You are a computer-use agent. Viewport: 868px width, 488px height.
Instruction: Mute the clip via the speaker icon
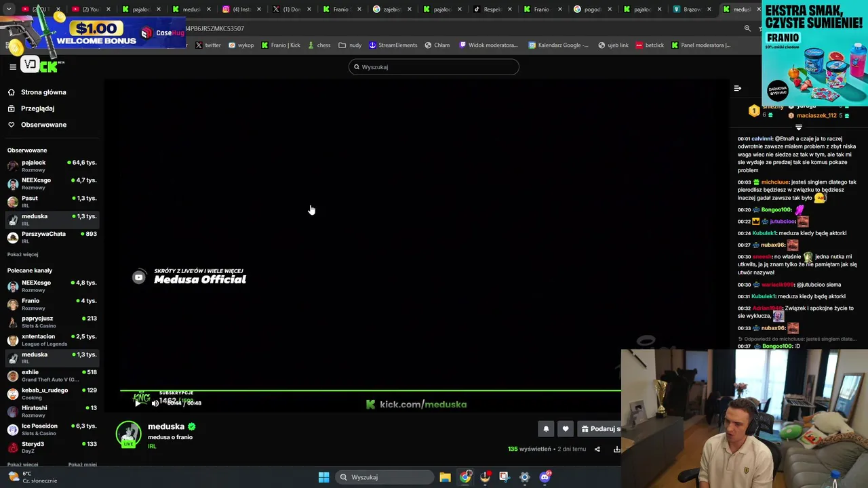[x=155, y=403]
